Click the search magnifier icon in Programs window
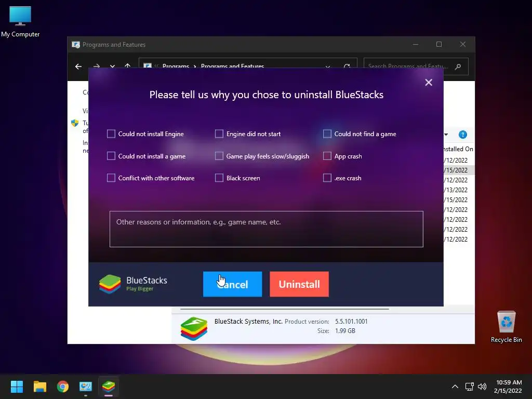The height and width of the screenshot is (399, 532). pos(458,66)
